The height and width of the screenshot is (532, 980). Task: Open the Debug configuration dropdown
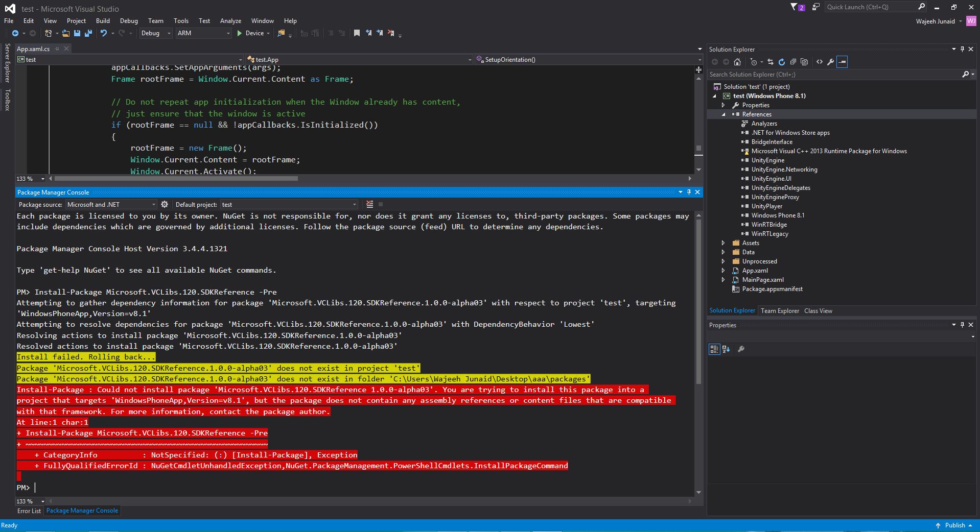155,33
